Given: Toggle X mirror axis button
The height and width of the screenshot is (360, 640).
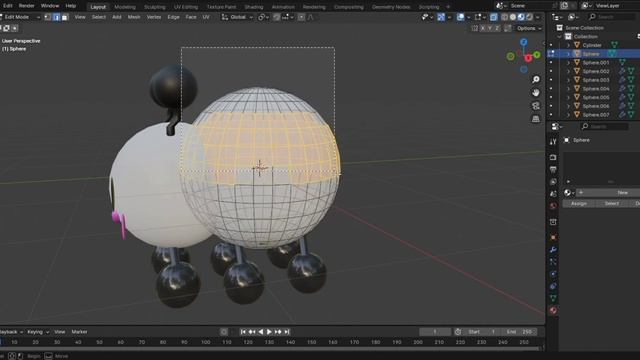Looking at the screenshot, I should click(x=483, y=28).
